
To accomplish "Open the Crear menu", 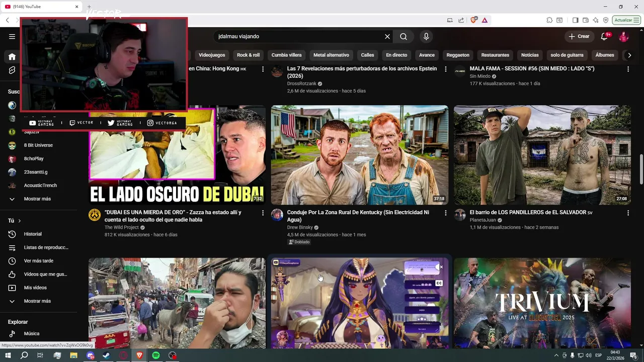I will pyautogui.click(x=579, y=36).
